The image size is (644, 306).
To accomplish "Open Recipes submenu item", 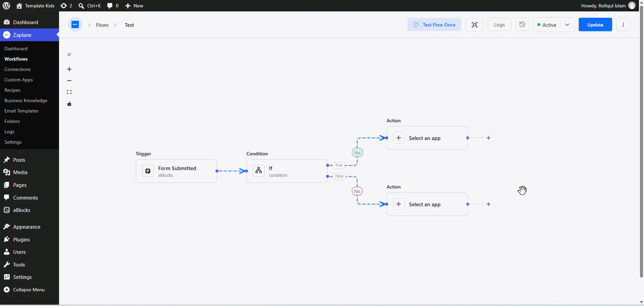I will [13, 90].
